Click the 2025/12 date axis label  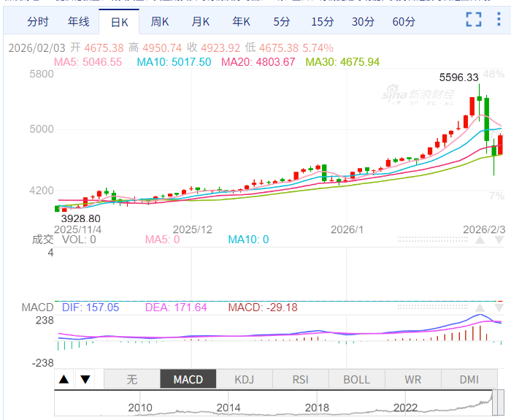[193, 229]
